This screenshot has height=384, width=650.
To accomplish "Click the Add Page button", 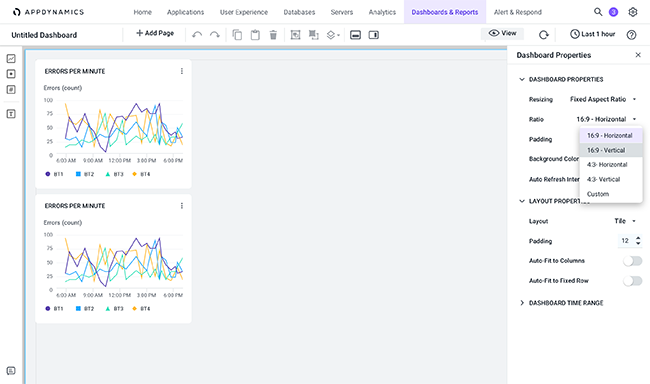I will click(155, 33).
